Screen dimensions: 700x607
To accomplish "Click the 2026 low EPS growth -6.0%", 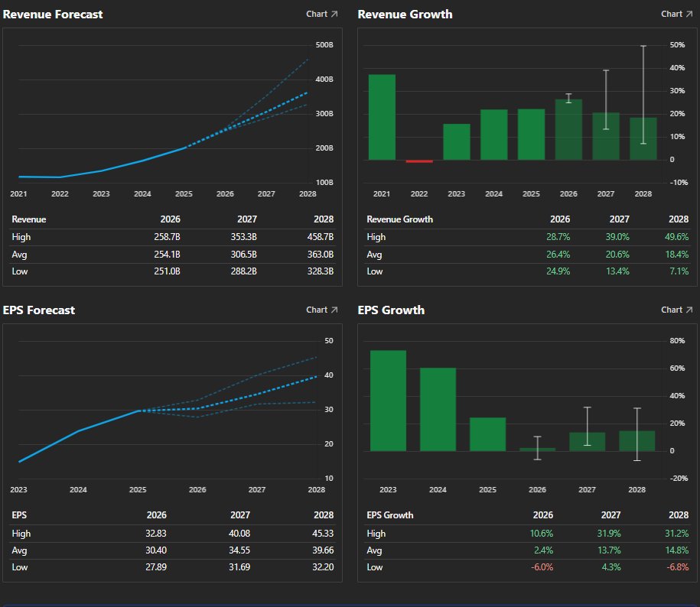I will [542, 567].
